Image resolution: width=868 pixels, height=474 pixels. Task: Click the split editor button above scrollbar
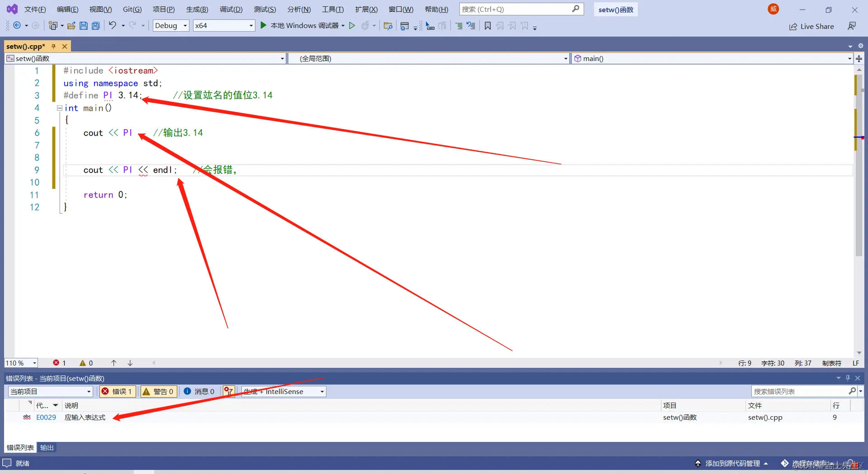click(859, 59)
